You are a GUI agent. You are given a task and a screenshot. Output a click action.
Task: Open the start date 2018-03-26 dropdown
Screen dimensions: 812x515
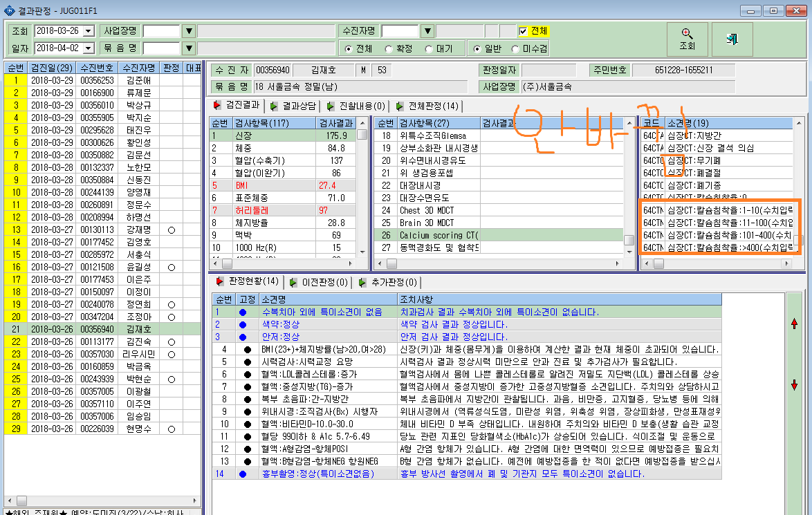click(x=89, y=31)
